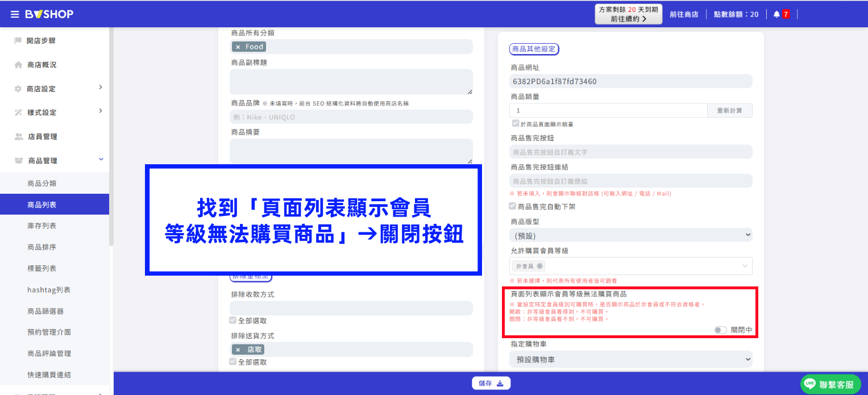Remove the 非會員 member level tag

pos(539,266)
